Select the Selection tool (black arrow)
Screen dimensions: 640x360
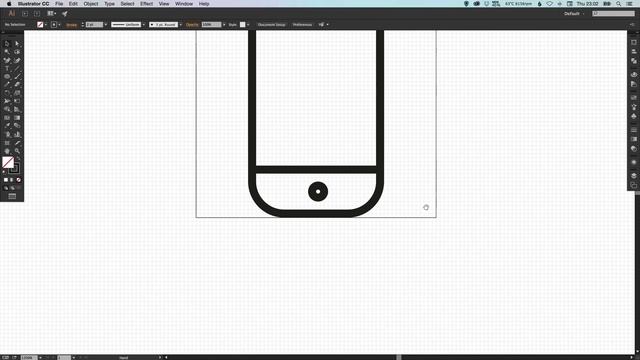coord(7,43)
